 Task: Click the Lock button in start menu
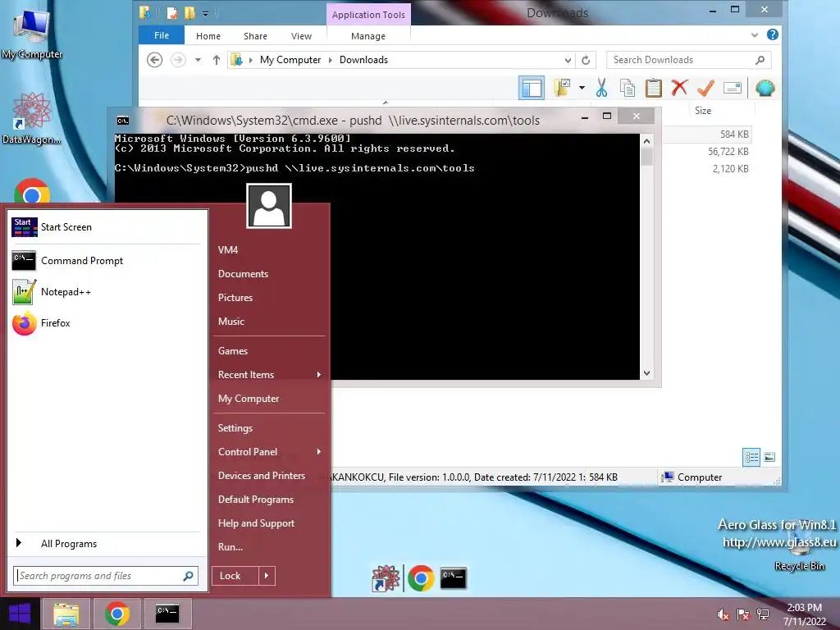pyautogui.click(x=235, y=576)
